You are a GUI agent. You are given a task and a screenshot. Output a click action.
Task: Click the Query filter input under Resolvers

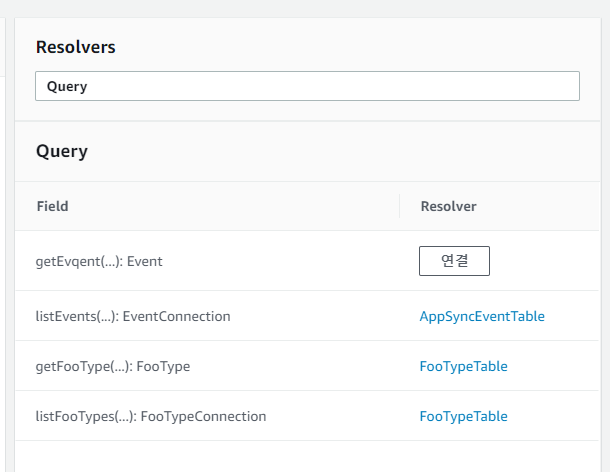pyautogui.click(x=307, y=86)
